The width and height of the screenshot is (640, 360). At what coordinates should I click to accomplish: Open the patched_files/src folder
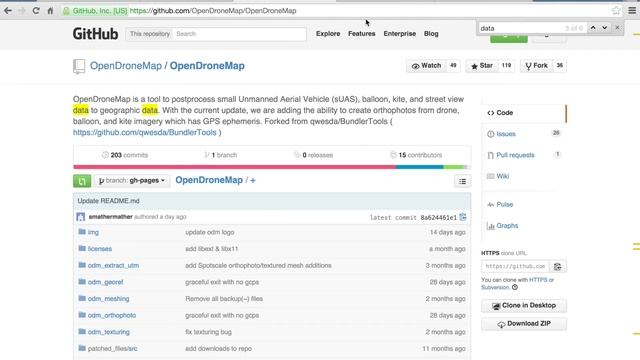point(113,349)
